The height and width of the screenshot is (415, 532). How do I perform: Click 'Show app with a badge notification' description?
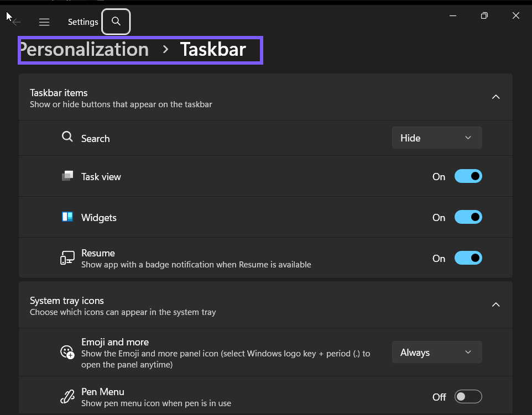coord(196,265)
